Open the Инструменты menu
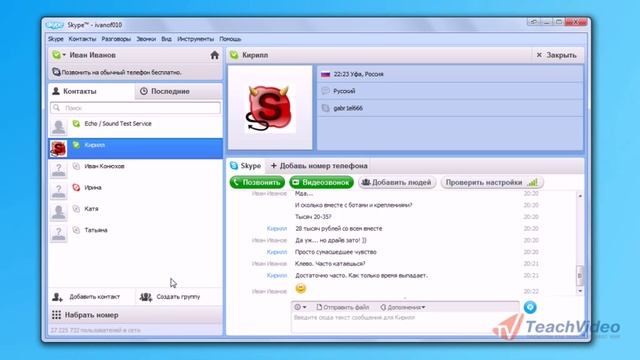Screen dimensions: 640x360 [196, 39]
